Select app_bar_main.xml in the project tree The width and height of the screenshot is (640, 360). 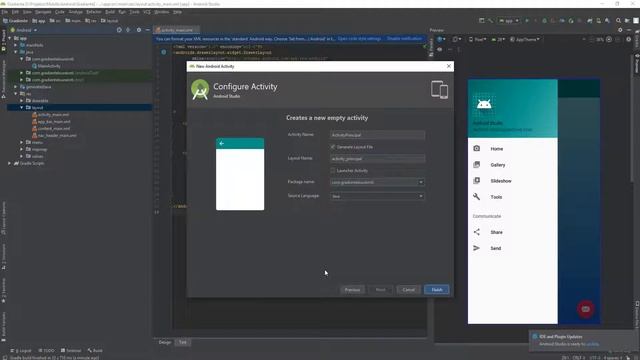51,122
